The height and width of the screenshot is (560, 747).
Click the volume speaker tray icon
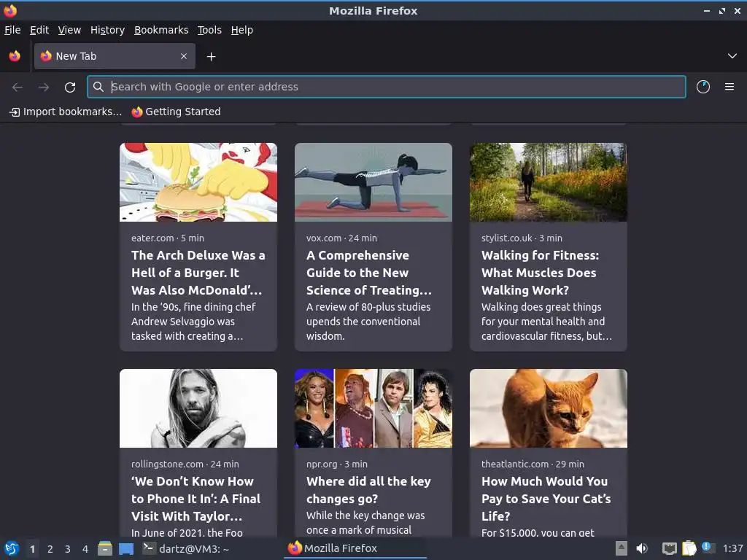click(642, 548)
